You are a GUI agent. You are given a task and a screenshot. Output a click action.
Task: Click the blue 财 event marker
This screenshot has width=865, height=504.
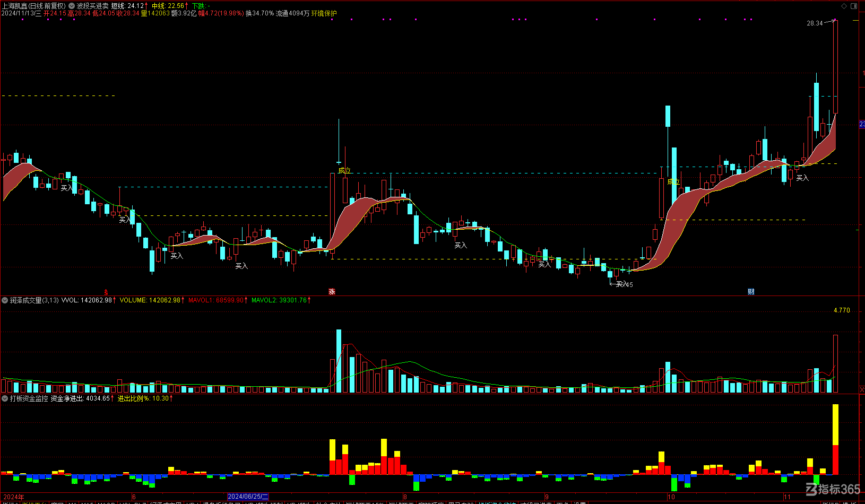point(751,292)
